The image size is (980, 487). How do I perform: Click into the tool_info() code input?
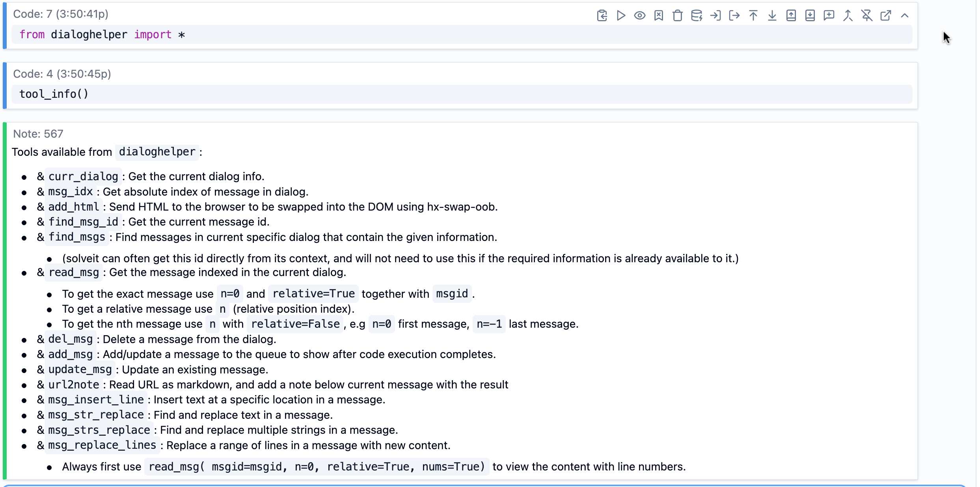(x=461, y=94)
